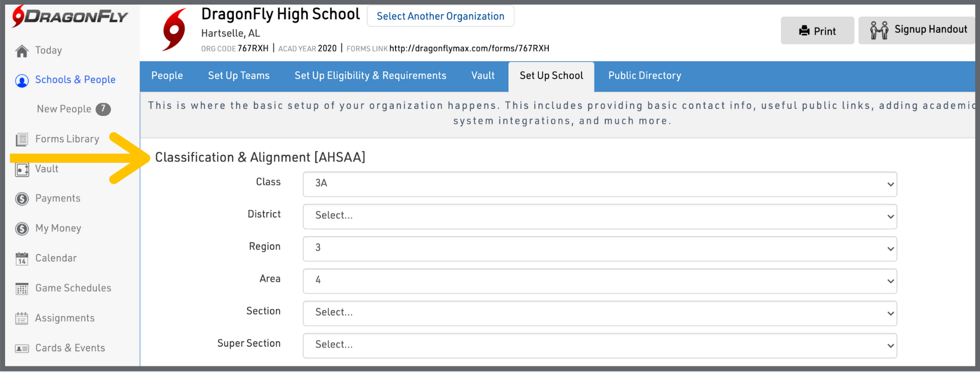
Task: Click the My Money icon
Action: 22,229
